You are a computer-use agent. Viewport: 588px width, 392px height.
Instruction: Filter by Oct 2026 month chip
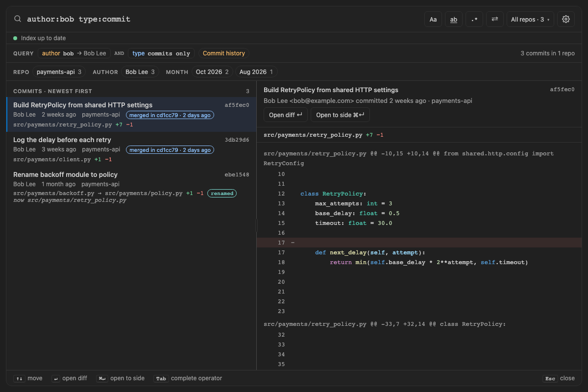coord(212,72)
